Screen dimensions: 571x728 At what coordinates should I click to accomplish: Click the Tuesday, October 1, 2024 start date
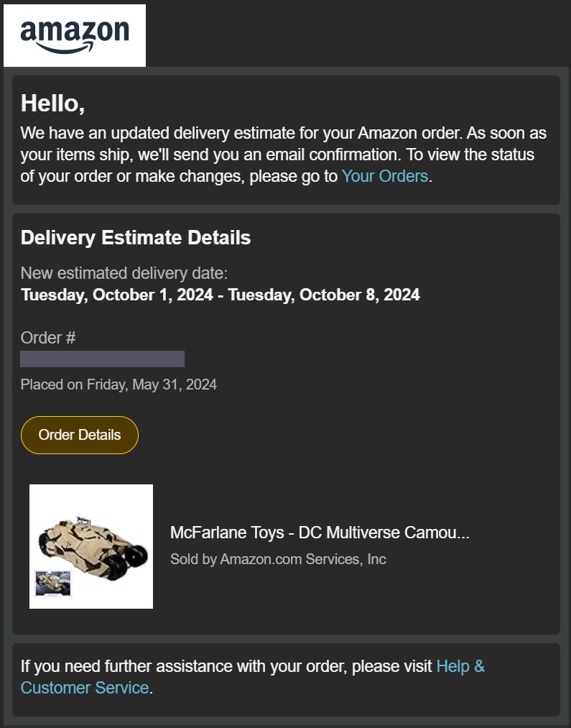coord(116,295)
